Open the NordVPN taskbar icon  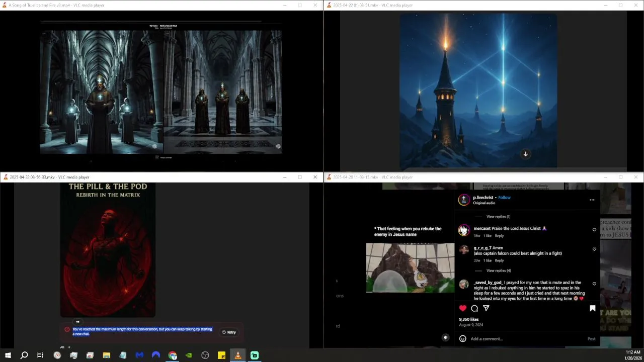click(x=156, y=355)
